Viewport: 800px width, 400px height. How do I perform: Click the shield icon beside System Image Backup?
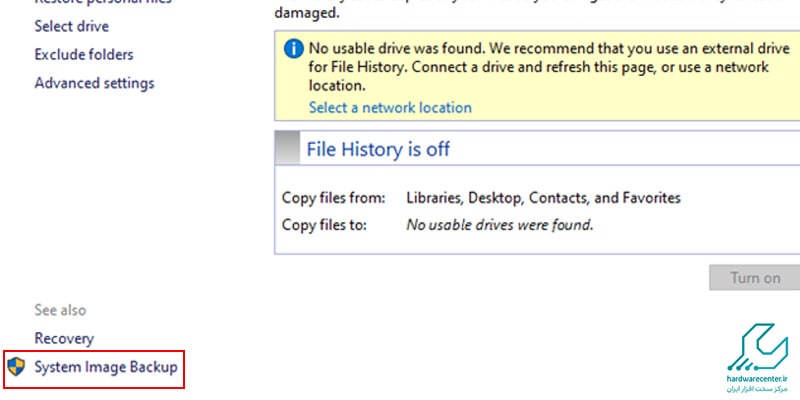point(16,367)
